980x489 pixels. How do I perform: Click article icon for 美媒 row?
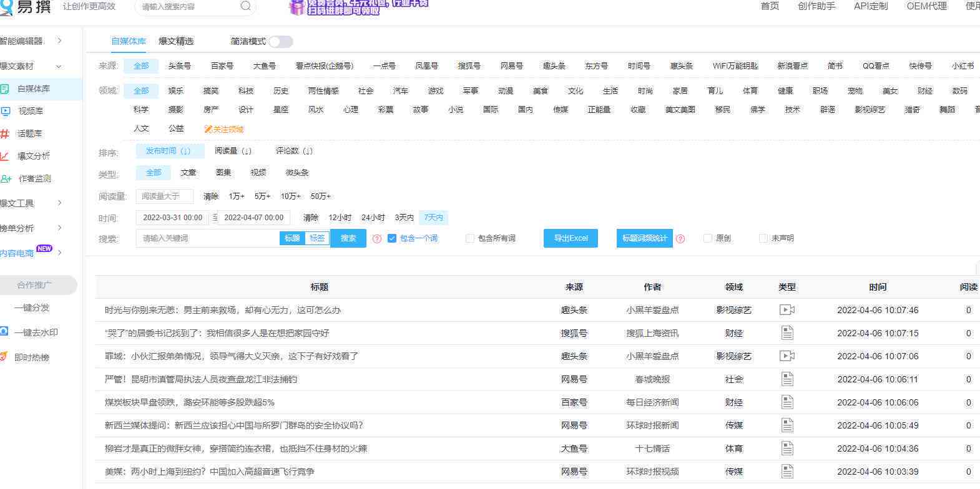(787, 472)
